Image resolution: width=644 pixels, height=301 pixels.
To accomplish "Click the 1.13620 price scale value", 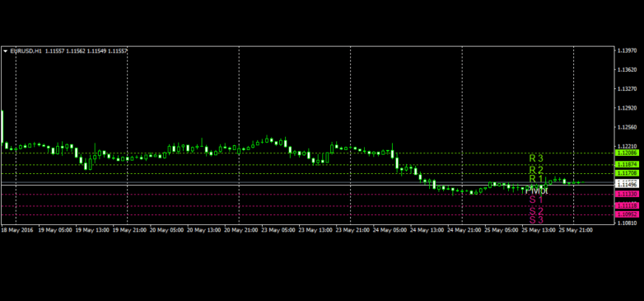I will (x=627, y=70).
